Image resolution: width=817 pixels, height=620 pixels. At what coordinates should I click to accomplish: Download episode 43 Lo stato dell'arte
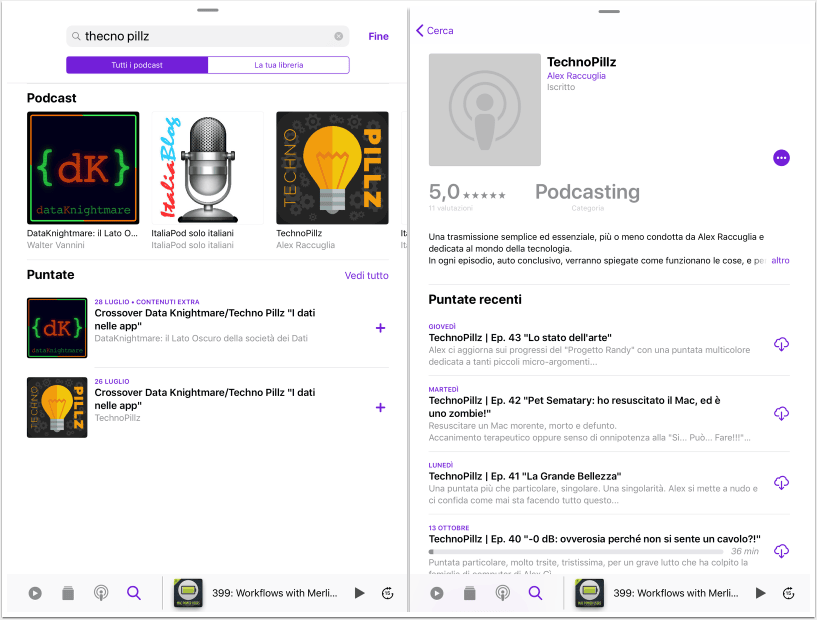pos(781,344)
